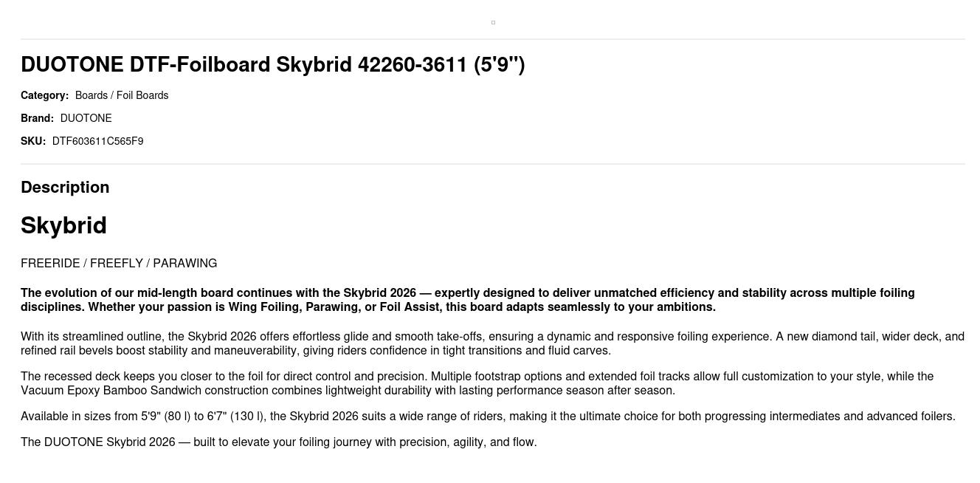This screenshot has height=483, width=980.
Task: Click the Description section heading
Action: click(65, 188)
